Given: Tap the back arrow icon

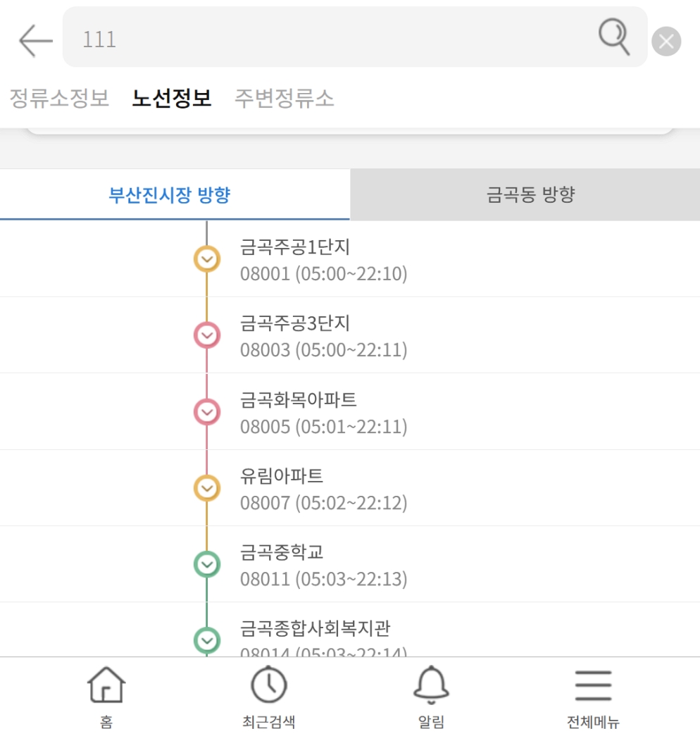Looking at the screenshot, I should [36, 41].
